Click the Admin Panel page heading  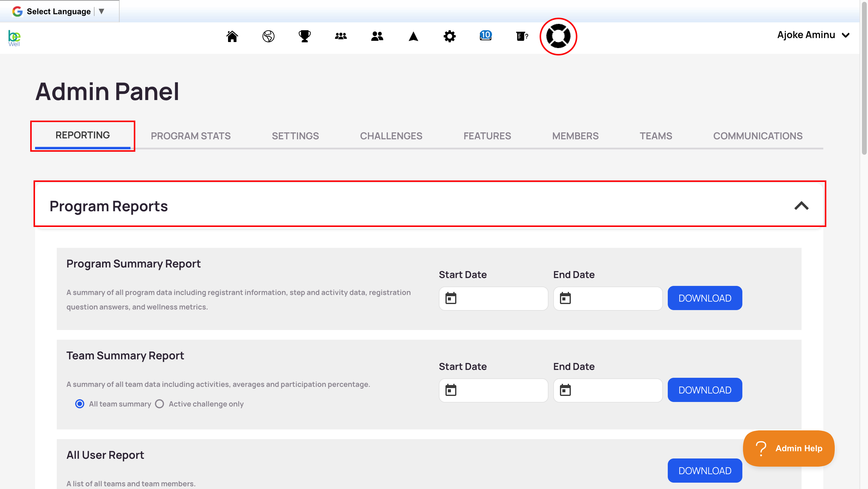coord(107,91)
